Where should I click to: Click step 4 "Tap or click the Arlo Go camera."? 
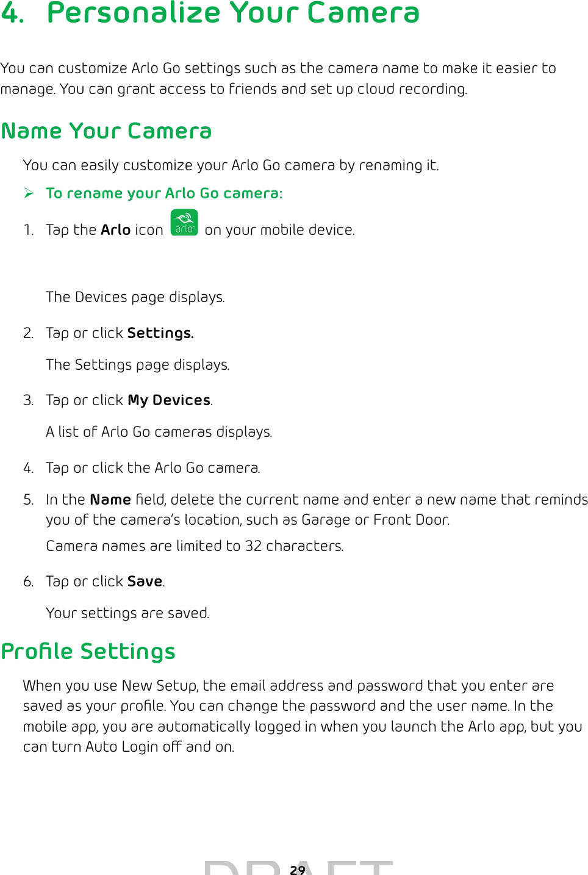[x=152, y=468]
